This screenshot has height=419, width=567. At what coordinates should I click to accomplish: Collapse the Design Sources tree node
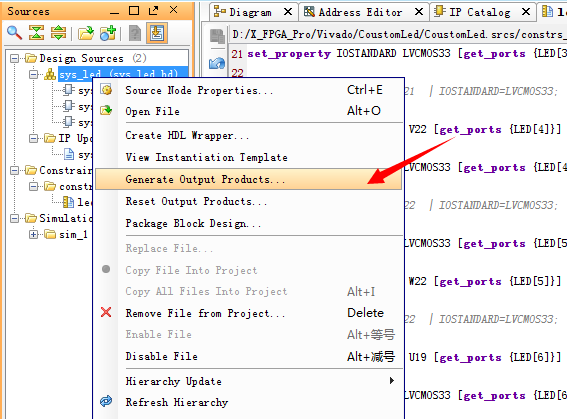pyautogui.click(x=14, y=58)
